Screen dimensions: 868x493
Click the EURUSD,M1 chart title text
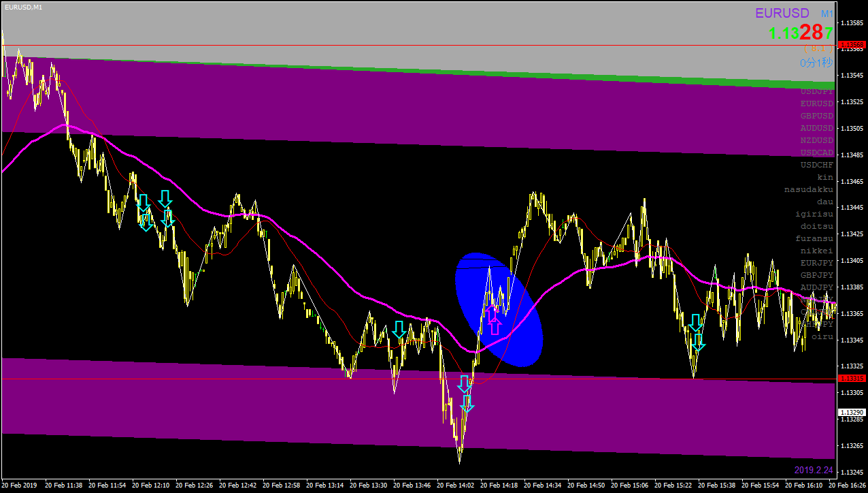[x=22, y=6]
